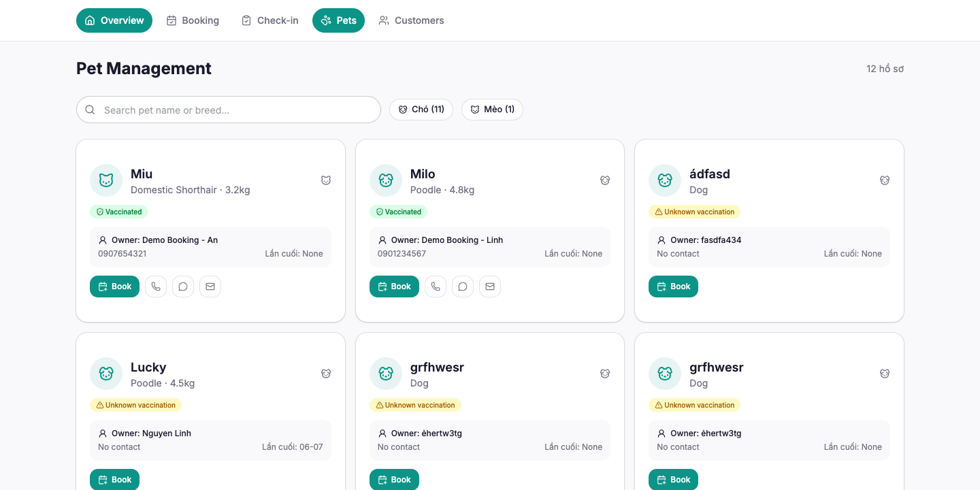The width and height of the screenshot is (980, 490).
Task: Open the Customers tab
Action: tap(411, 20)
